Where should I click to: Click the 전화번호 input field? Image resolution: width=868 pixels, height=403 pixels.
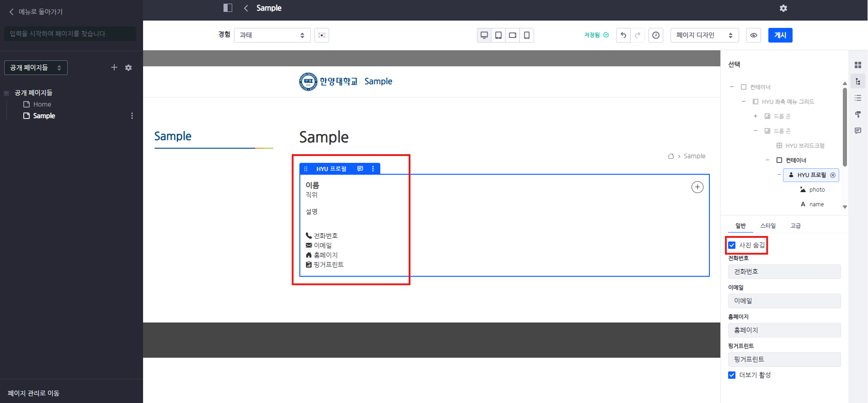point(784,272)
